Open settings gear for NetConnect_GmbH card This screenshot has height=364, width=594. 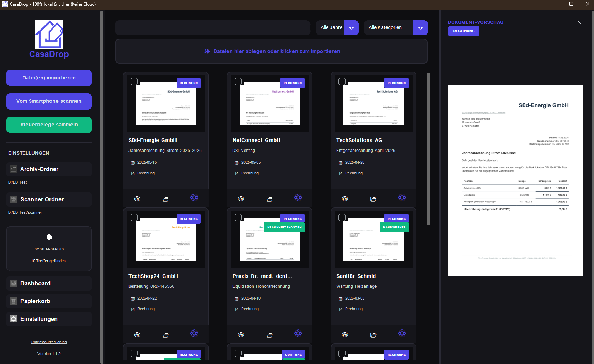coord(298,197)
